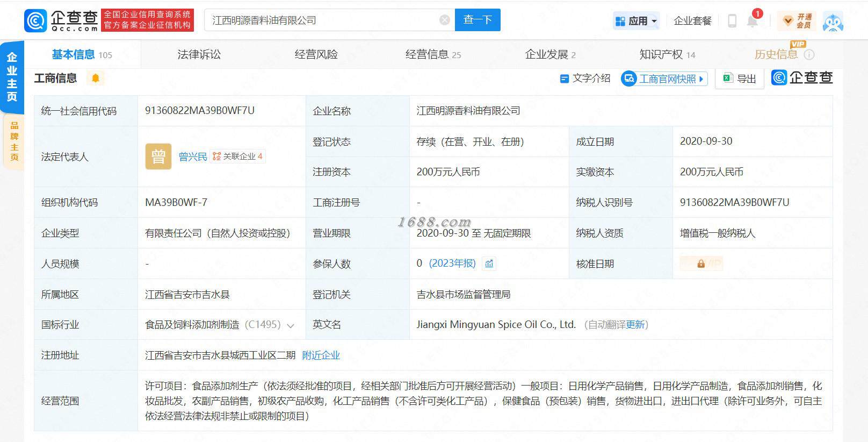This screenshot has width=868, height=442.
Task: Click the 企查查 brand logo beside 导出
Action: [x=802, y=78]
